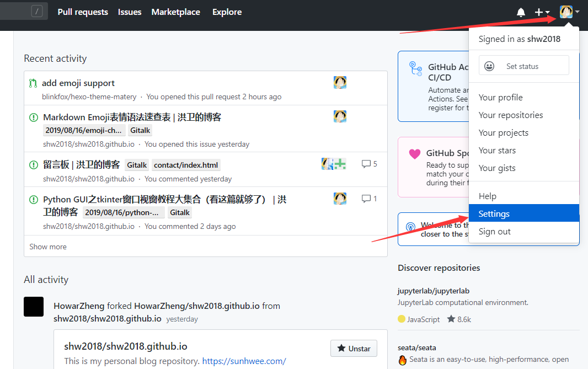Open the notifications bell icon

click(x=521, y=12)
